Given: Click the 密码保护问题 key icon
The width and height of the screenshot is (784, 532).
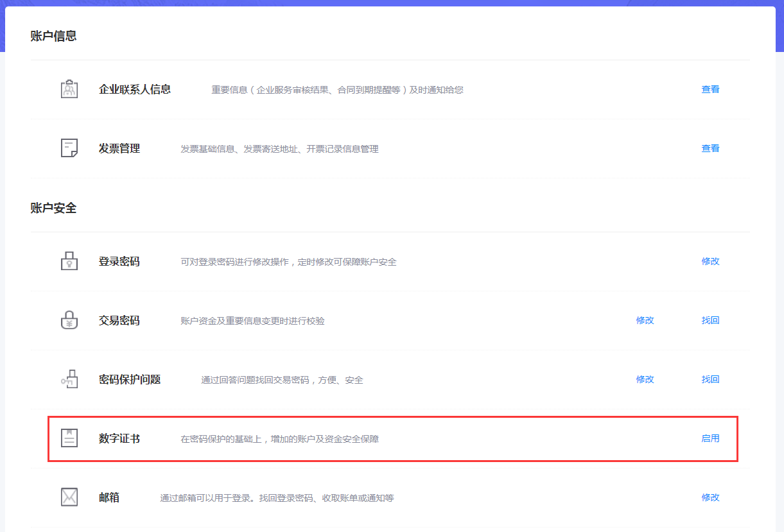Looking at the screenshot, I should [69, 379].
